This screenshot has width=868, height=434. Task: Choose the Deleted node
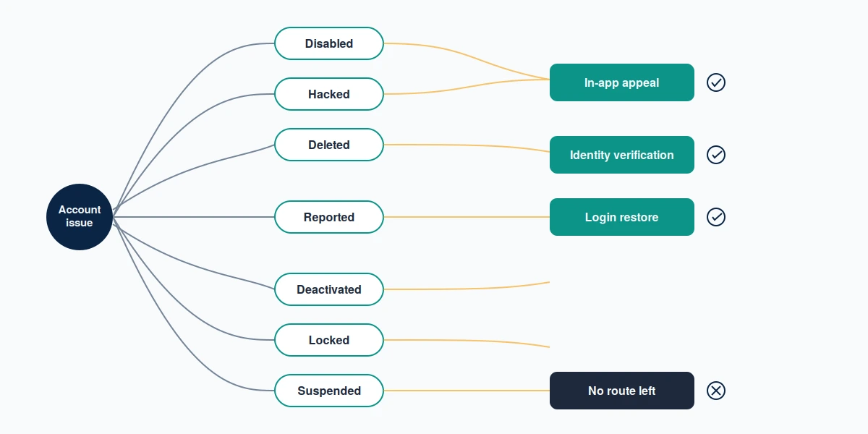tap(329, 145)
